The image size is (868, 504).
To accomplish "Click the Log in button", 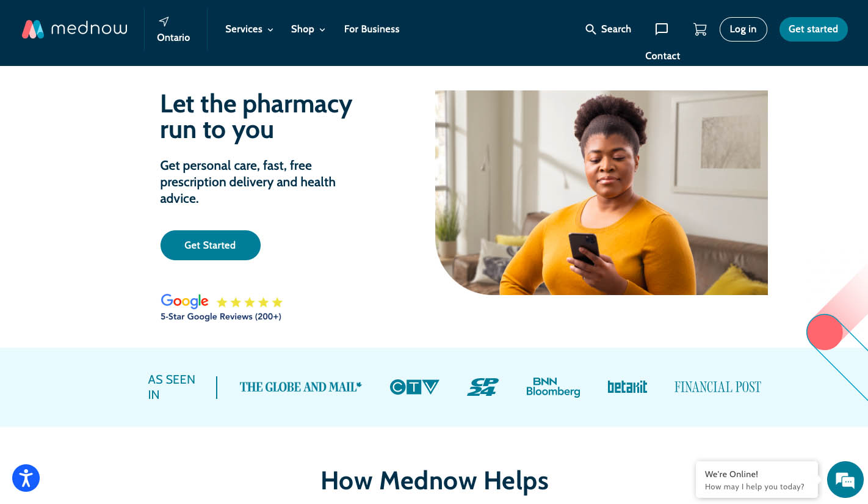I will coord(743,29).
